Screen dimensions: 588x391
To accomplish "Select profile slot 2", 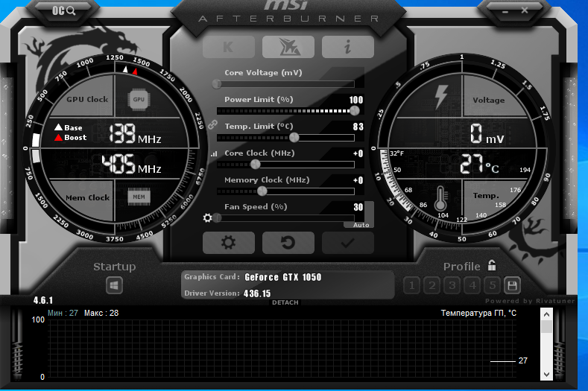I will (x=432, y=286).
